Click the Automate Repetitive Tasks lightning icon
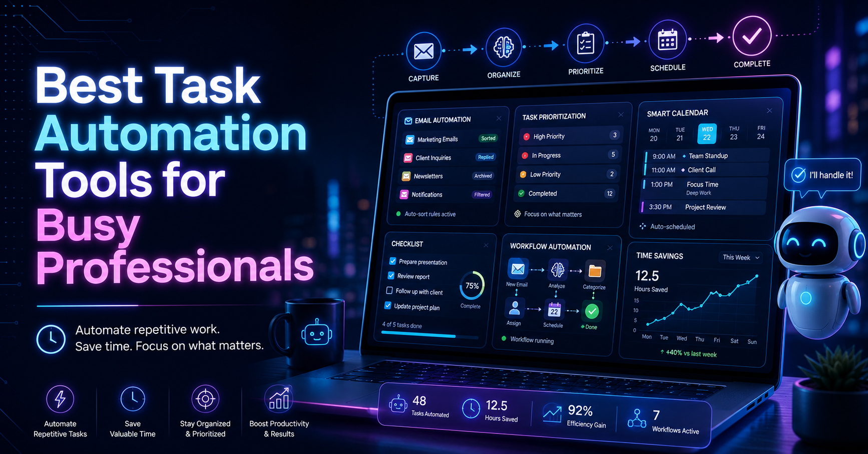The height and width of the screenshot is (454, 868). pyautogui.click(x=60, y=399)
